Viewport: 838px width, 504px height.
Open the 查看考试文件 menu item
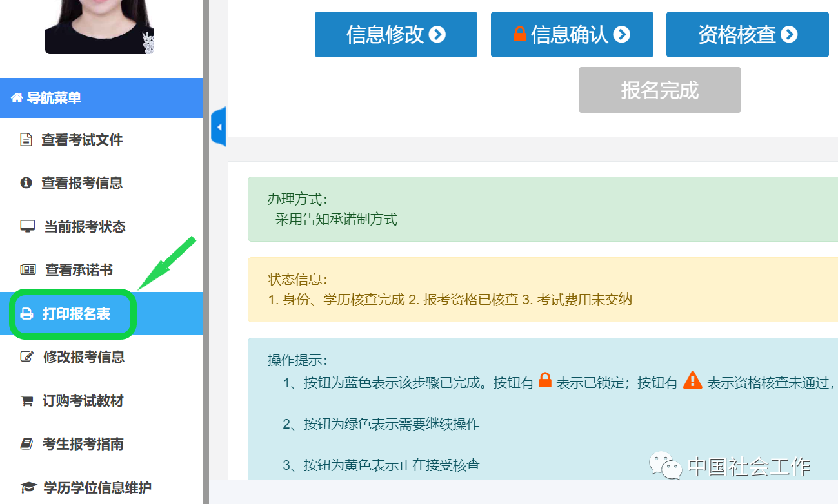(82, 140)
